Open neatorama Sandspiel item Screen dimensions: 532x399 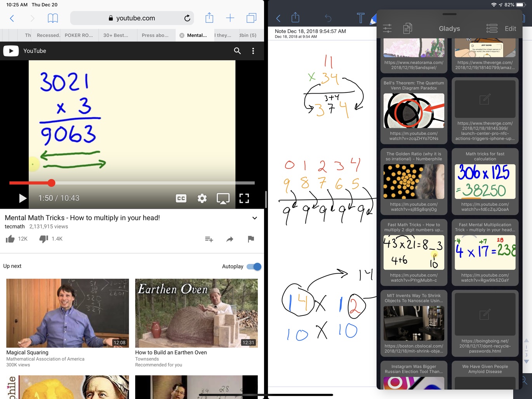pyautogui.click(x=414, y=55)
